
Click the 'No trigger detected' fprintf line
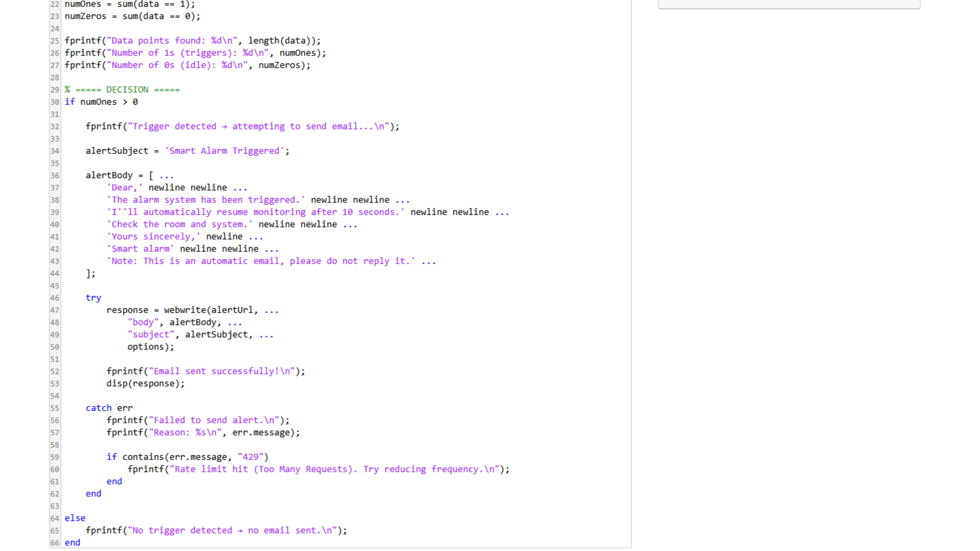(x=216, y=531)
